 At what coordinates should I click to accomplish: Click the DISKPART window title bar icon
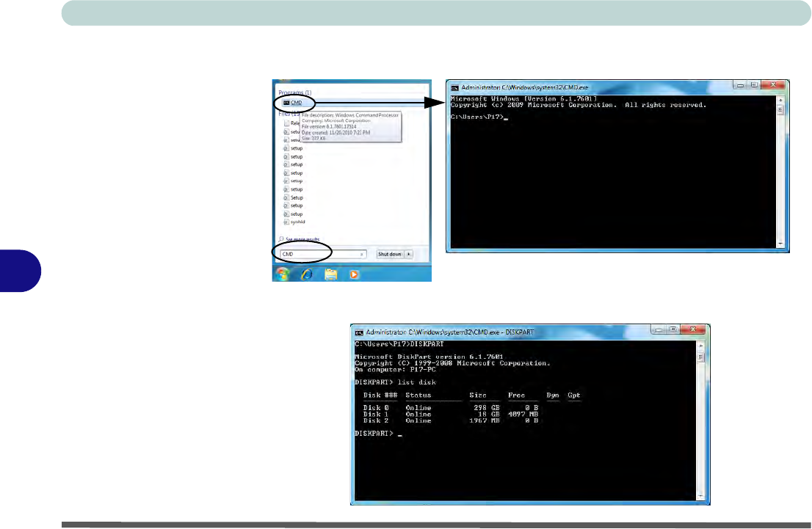pos(359,332)
